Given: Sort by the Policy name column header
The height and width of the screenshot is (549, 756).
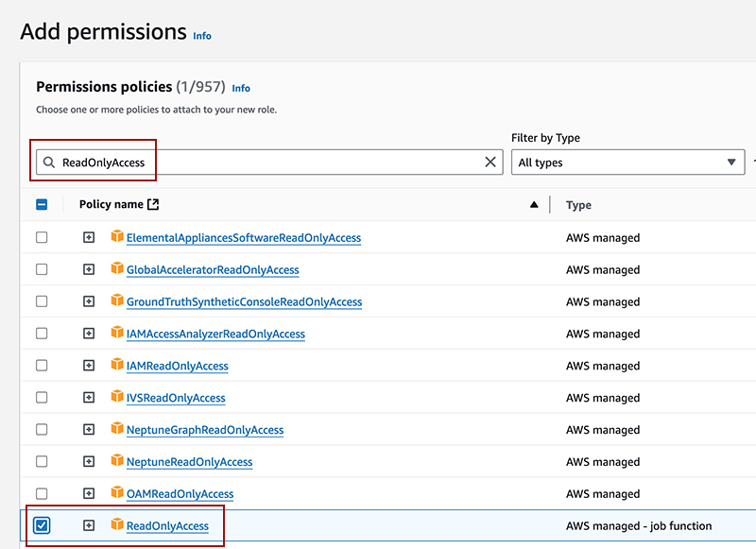Looking at the screenshot, I should (112, 204).
